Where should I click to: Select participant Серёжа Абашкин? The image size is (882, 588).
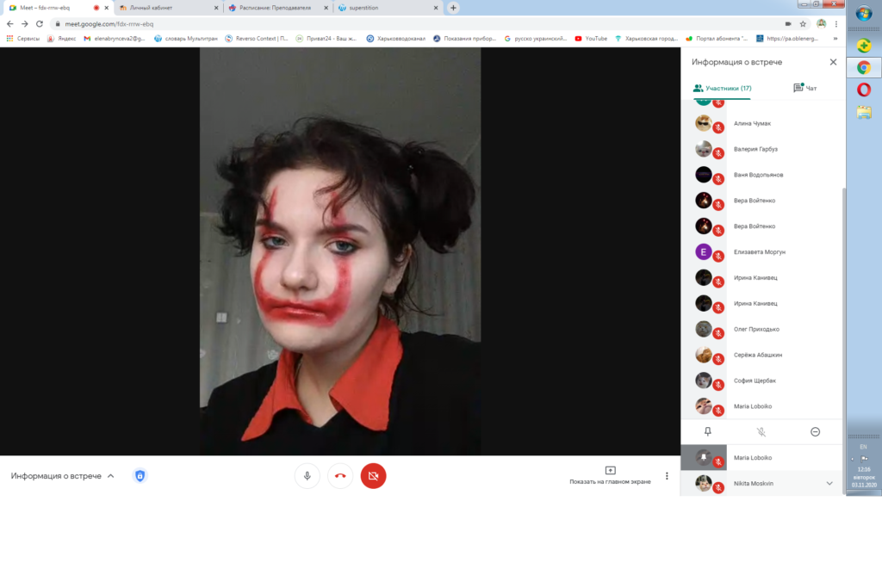tap(761, 355)
